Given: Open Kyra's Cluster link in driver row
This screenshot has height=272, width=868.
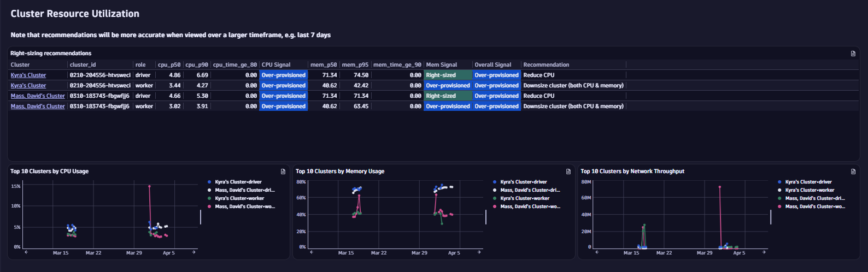Looking at the screenshot, I should point(28,75).
